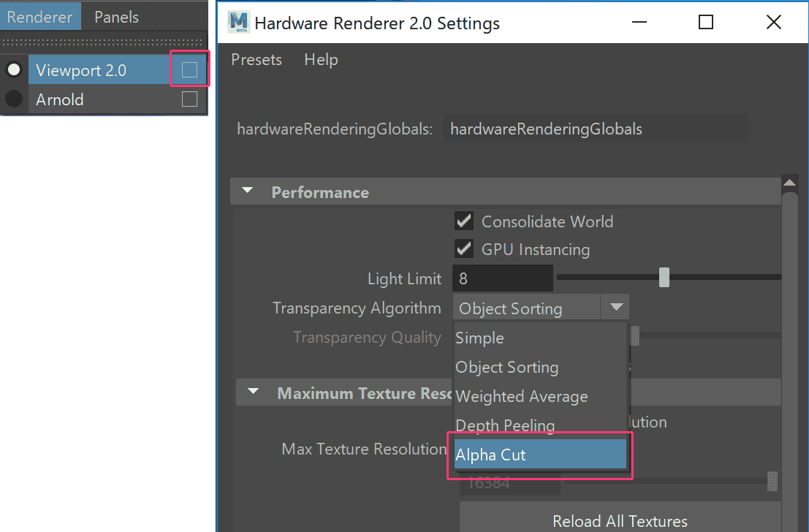809x532 pixels.
Task: Open the Panels menu
Action: coord(117,17)
